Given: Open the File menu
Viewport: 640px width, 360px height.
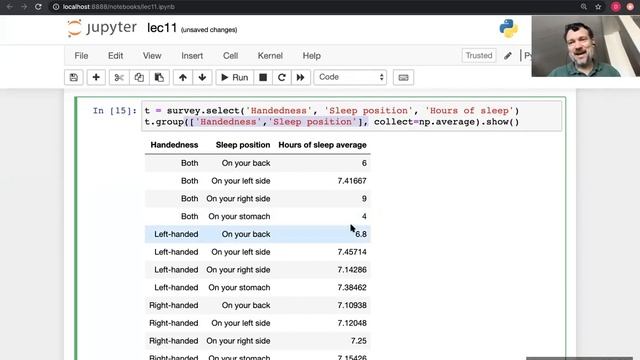Looking at the screenshot, I should point(81,56).
